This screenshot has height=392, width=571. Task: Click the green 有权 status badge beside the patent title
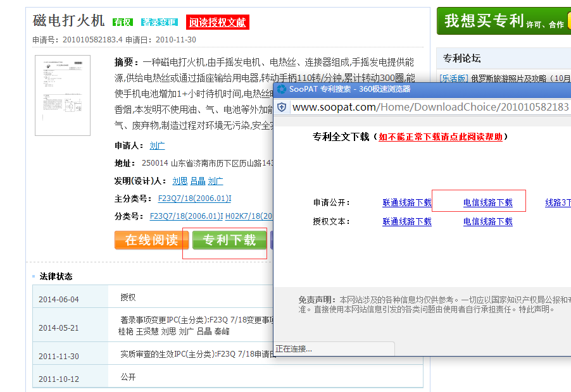[x=123, y=21]
